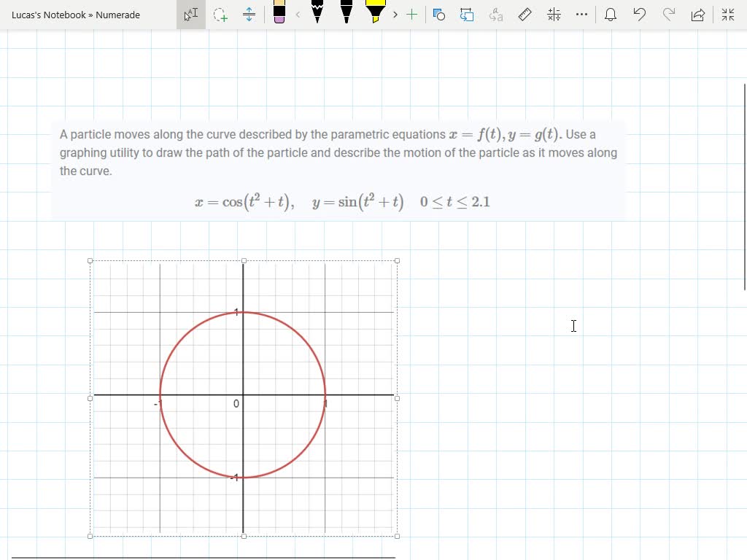Open the Ink to Shape converter
The image size is (747, 560).
[x=438, y=15]
